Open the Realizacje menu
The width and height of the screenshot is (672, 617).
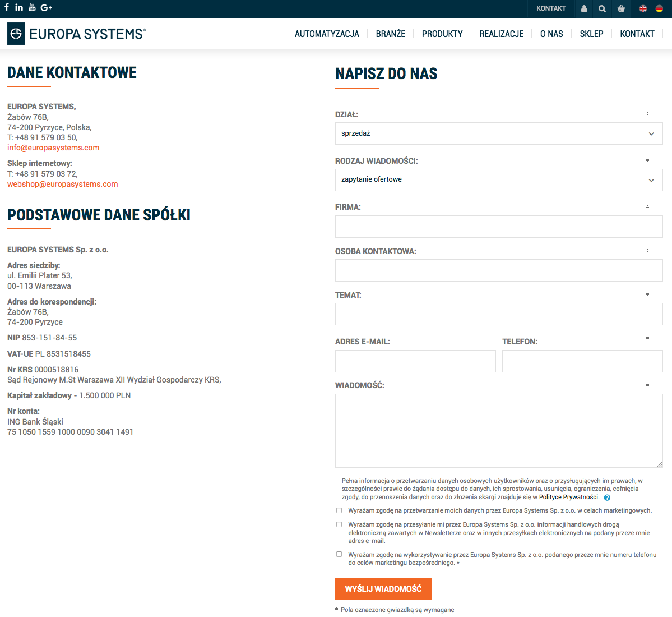pos(502,34)
